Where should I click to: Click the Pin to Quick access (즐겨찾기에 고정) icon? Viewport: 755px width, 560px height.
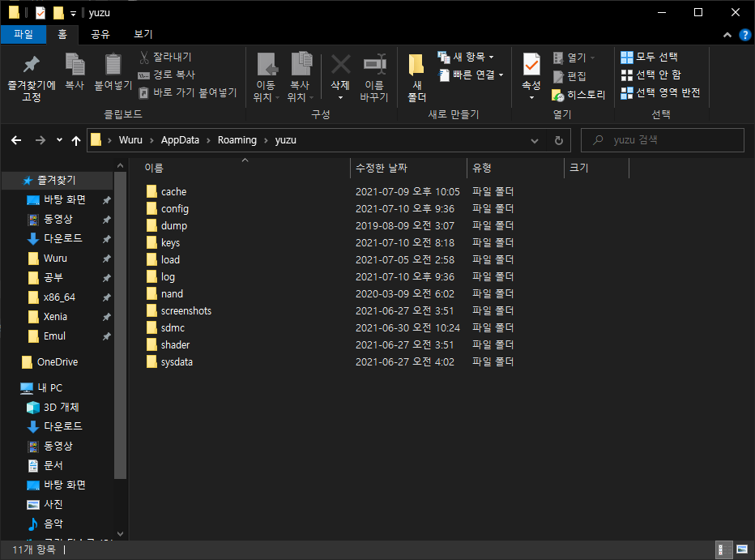tap(32, 65)
